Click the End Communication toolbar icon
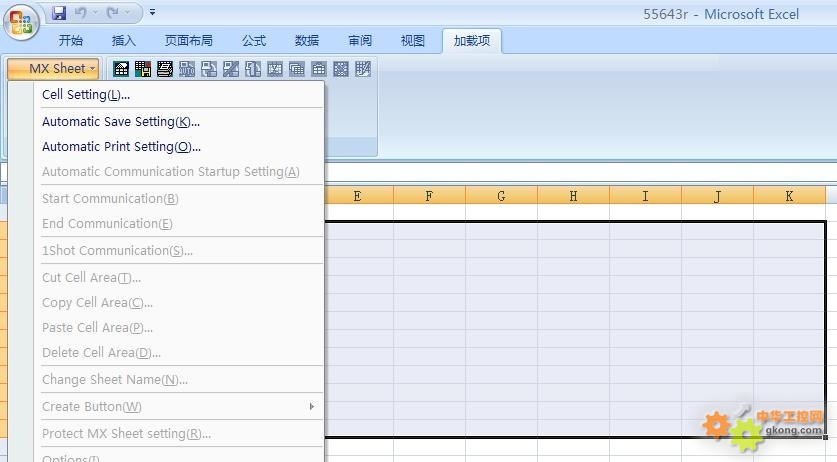837x462 pixels. click(x=231, y=69)
